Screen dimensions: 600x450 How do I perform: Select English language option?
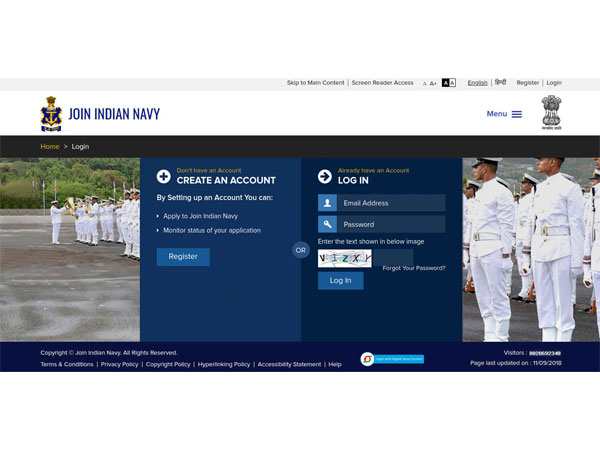pyautogui.click(x=478, y=83)
